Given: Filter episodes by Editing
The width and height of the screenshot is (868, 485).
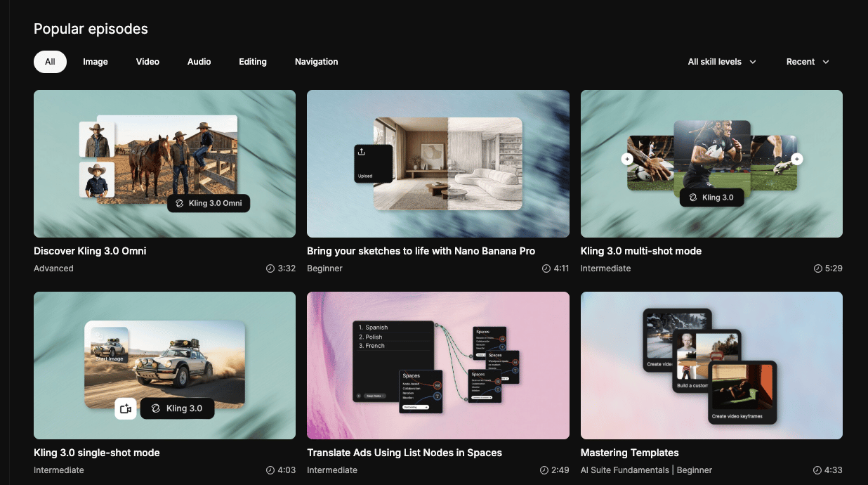Looking at the screenshot, I should pyautogui.click(x=253, y=62).
